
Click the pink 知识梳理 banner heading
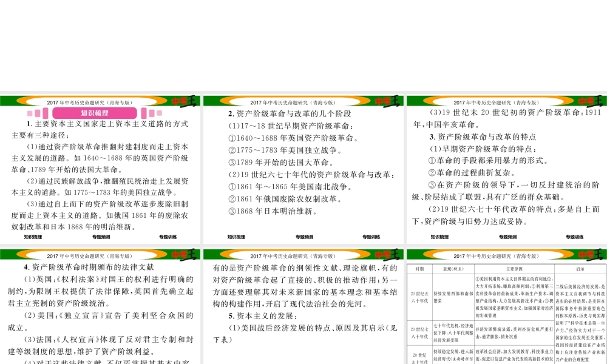tap(95, 113)
